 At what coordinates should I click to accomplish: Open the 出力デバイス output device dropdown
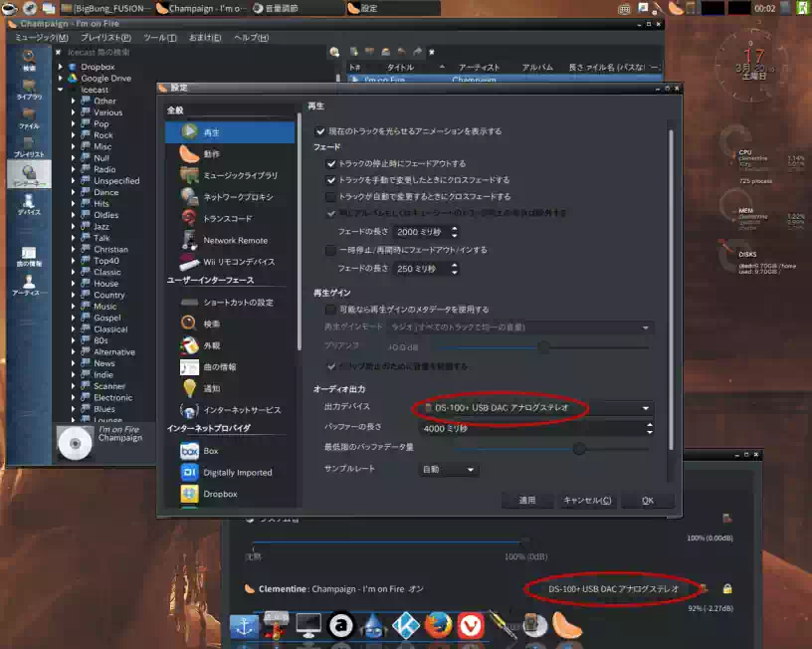coord(535,408)
